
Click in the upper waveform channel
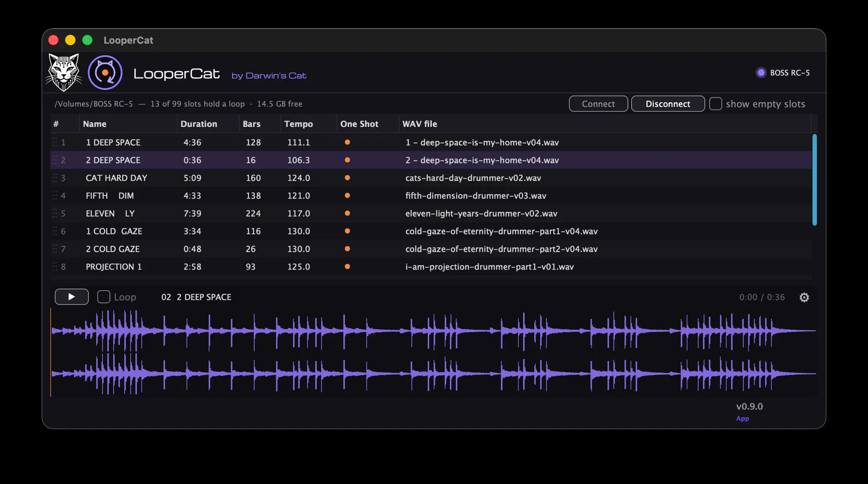pyautogui.click(x=434, y=331)
